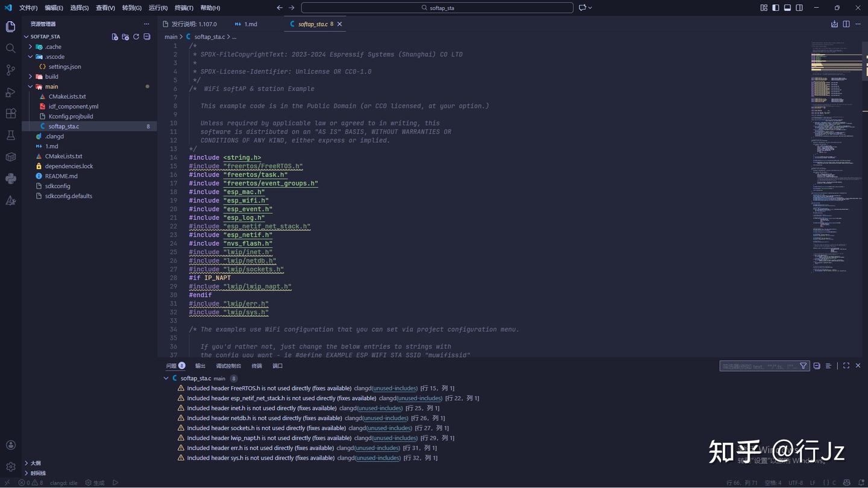Open the Manage gear in activity bar

10,467
